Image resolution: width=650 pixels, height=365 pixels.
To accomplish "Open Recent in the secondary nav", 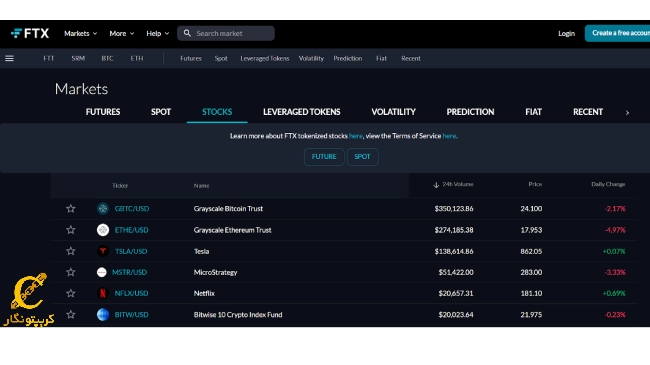I will tap(411, 58).
